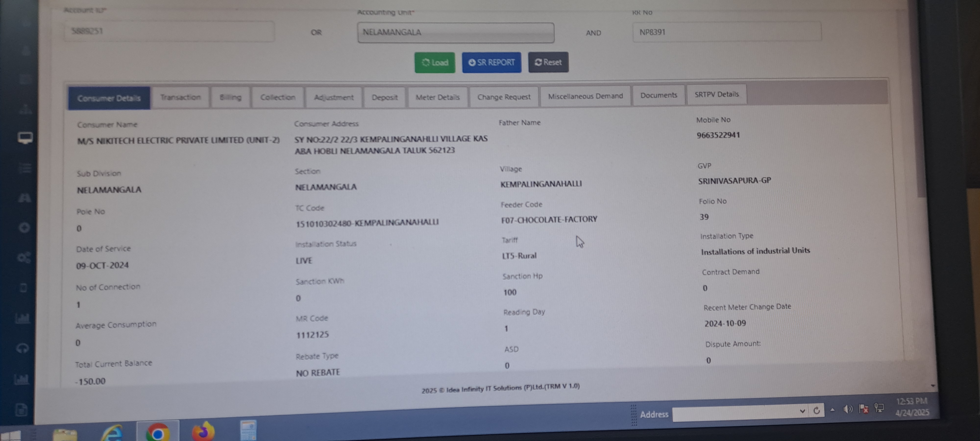Go to Collection tab
The width and height of the screenshot is (980, 441).
[x=278, y=98]
